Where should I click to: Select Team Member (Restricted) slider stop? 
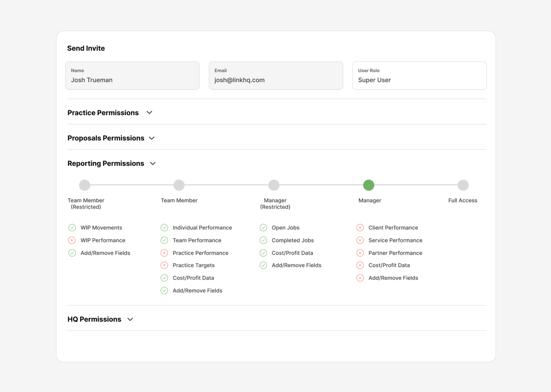[x=85, y=185]
